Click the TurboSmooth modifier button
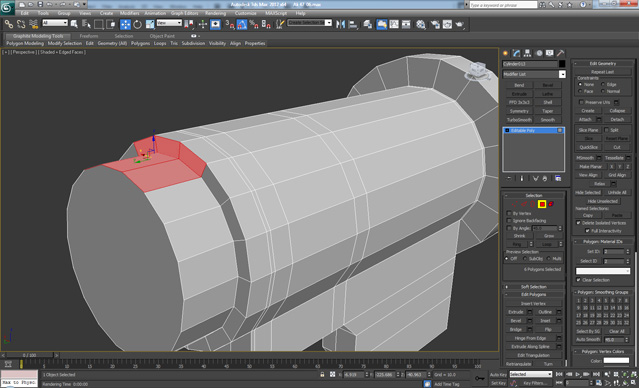 pos(519,120)
